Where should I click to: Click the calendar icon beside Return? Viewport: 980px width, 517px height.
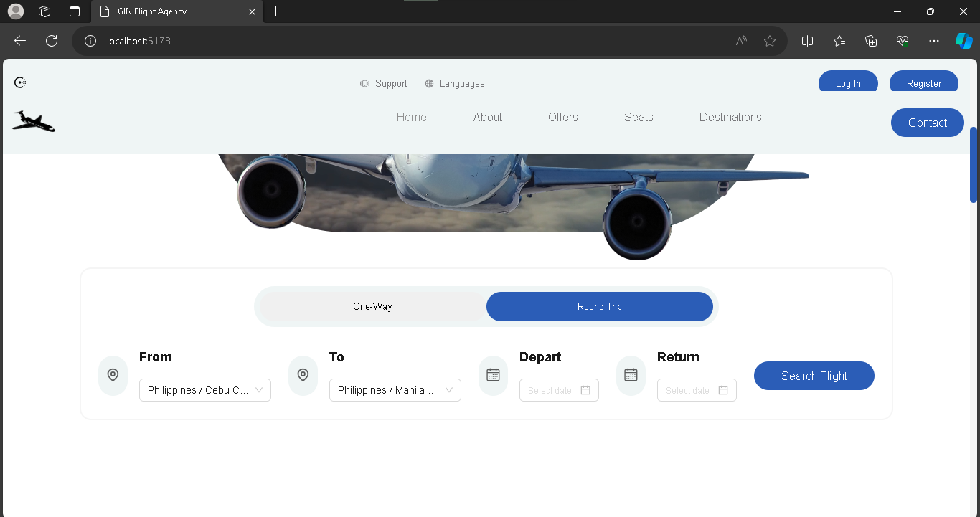(631, 374)
